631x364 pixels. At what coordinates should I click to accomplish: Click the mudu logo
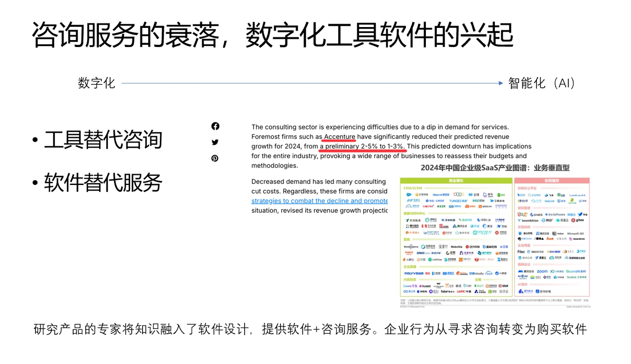click(x=476, y=273)
